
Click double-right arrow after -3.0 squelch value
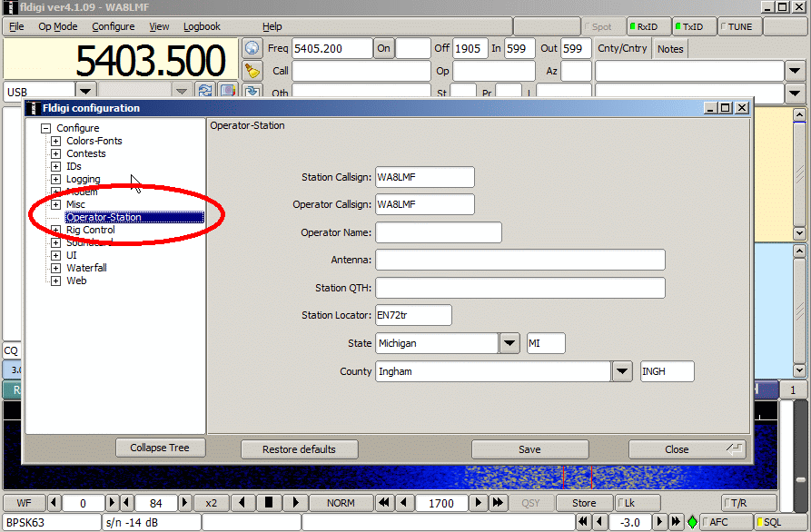[676, 522]
